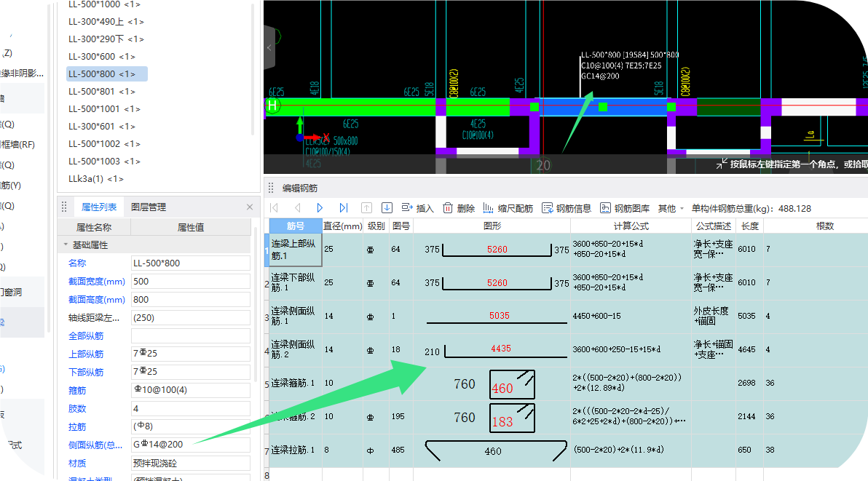Screen dimensions: 868x481
Task: Click stirrup shape with 460 dimension
Action: pos(512,384)
